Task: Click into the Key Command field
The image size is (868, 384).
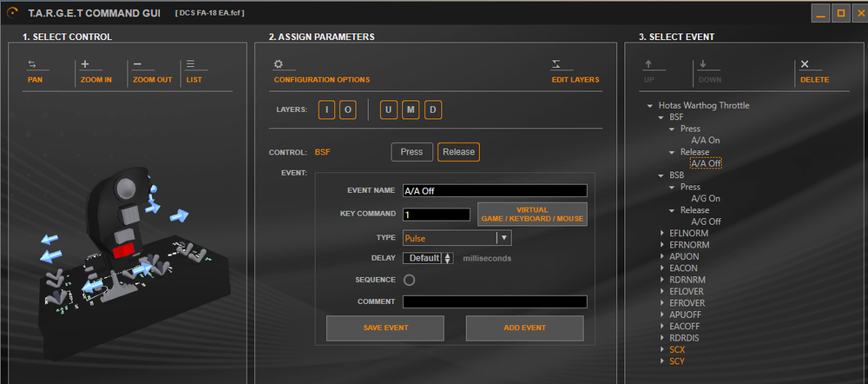Action: click(437, 215)
